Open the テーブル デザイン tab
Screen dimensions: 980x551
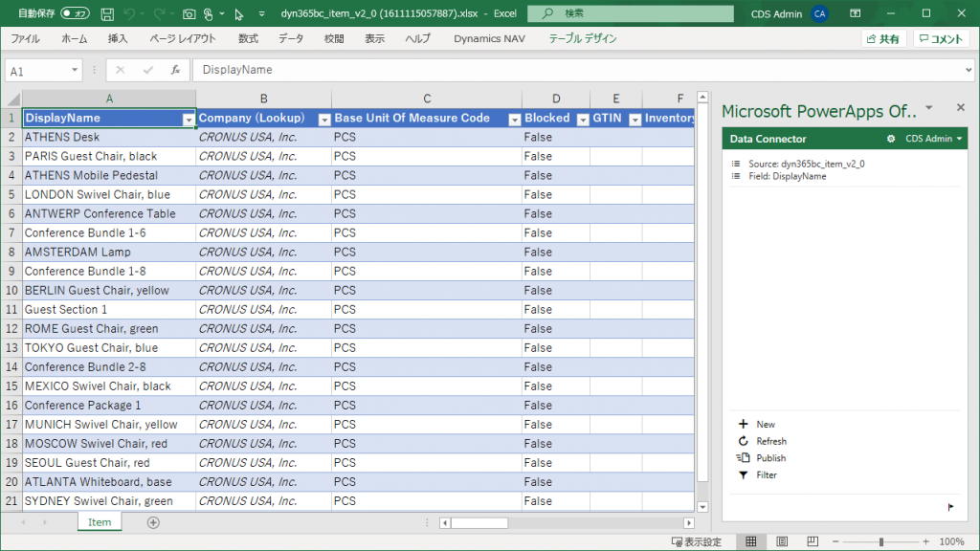[x=583, y=38]
